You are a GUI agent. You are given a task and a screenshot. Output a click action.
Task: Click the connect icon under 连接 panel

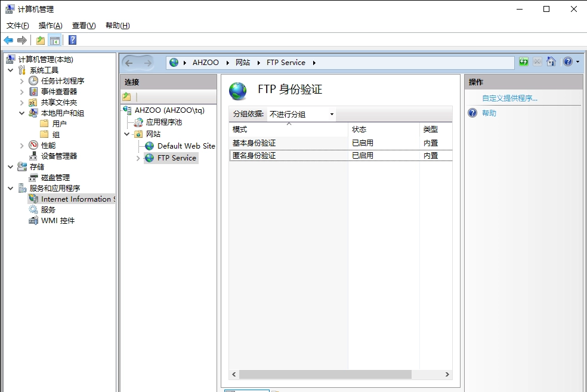pos(126,97)
